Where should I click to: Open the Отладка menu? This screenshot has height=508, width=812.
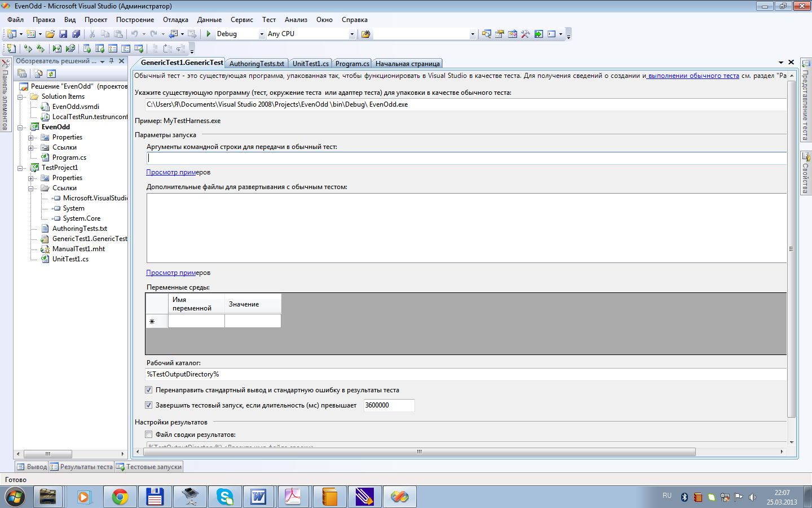point(175,20)
